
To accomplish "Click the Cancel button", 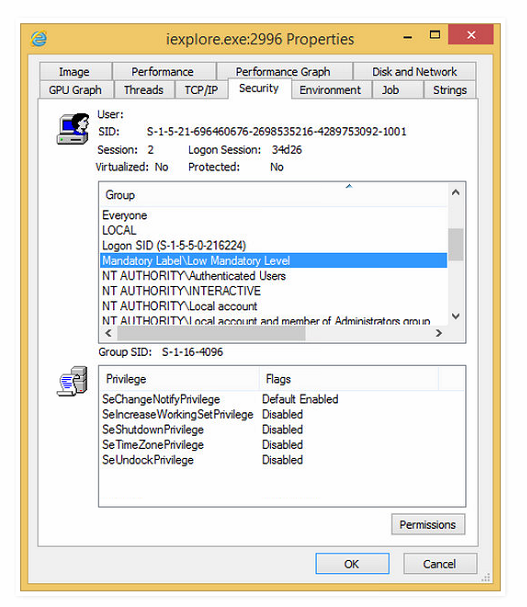I will tap(439, 564).
